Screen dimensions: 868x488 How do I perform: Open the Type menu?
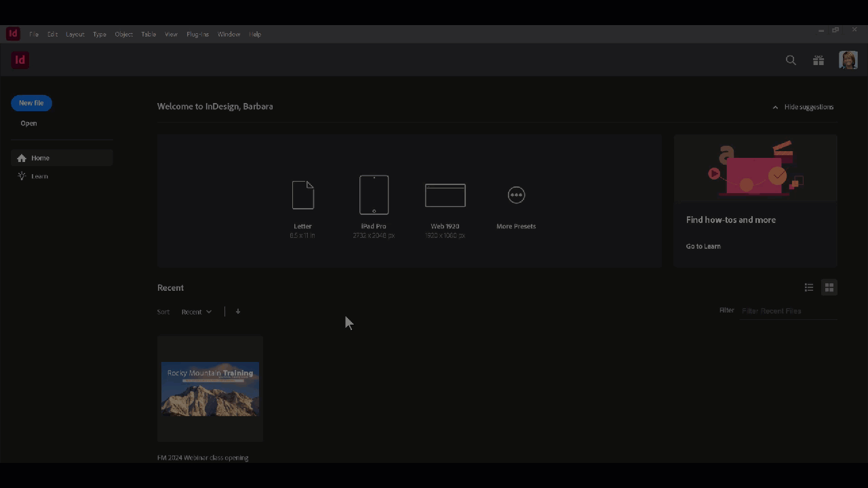[x=100, y=34]
